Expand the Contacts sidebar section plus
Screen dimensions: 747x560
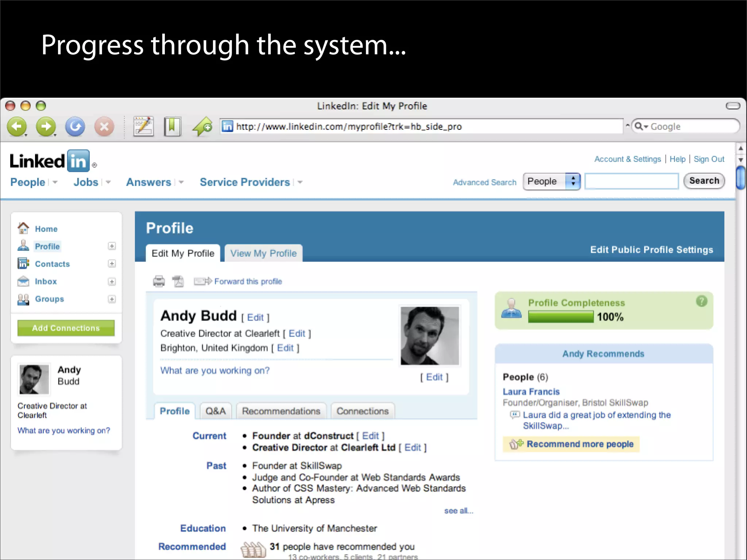point(112,264)
